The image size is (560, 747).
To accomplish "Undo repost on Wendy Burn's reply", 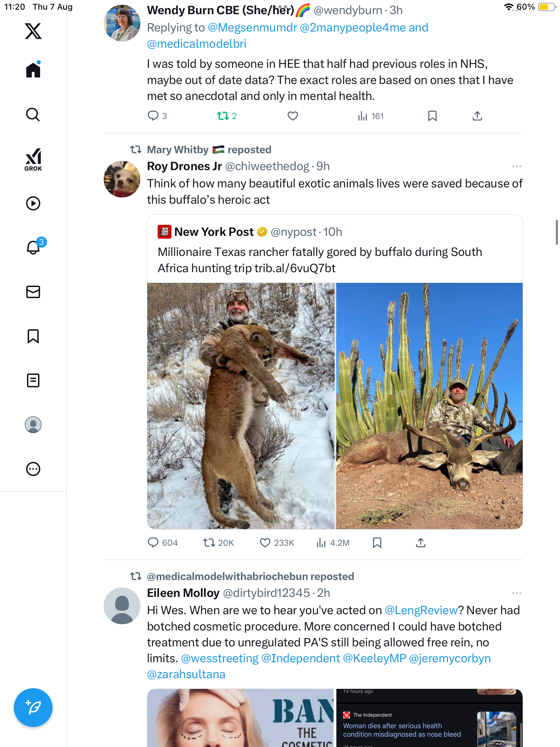I will click(223, 116).
